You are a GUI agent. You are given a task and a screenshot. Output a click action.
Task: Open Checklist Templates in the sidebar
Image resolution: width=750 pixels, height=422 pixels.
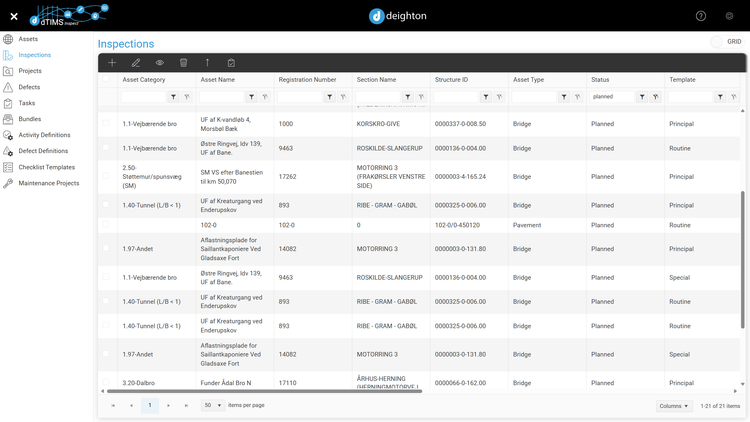point(46,167)
